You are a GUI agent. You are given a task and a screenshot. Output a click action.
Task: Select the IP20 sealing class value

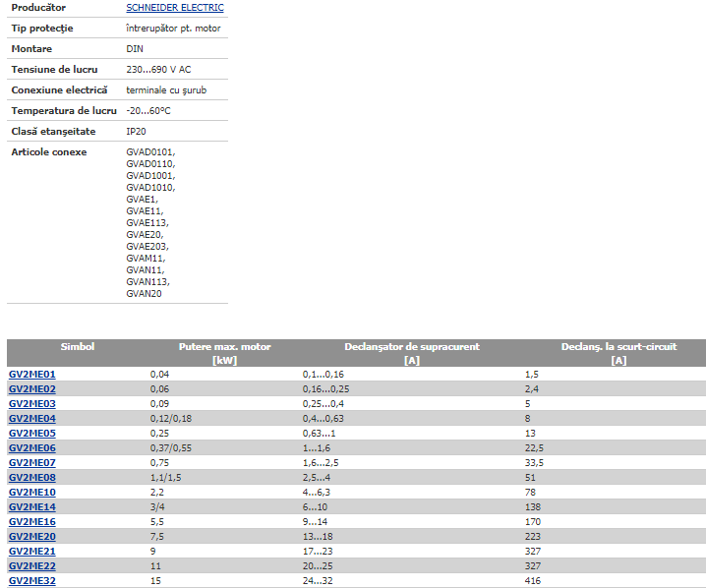point(136,132)
